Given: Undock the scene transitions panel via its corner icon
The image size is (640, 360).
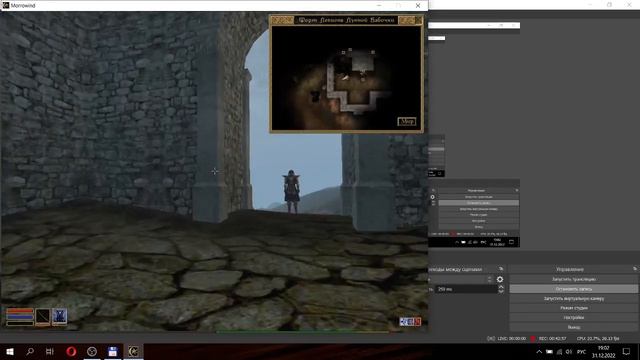Looking at the screenshot, I should (x=501, y=269).
